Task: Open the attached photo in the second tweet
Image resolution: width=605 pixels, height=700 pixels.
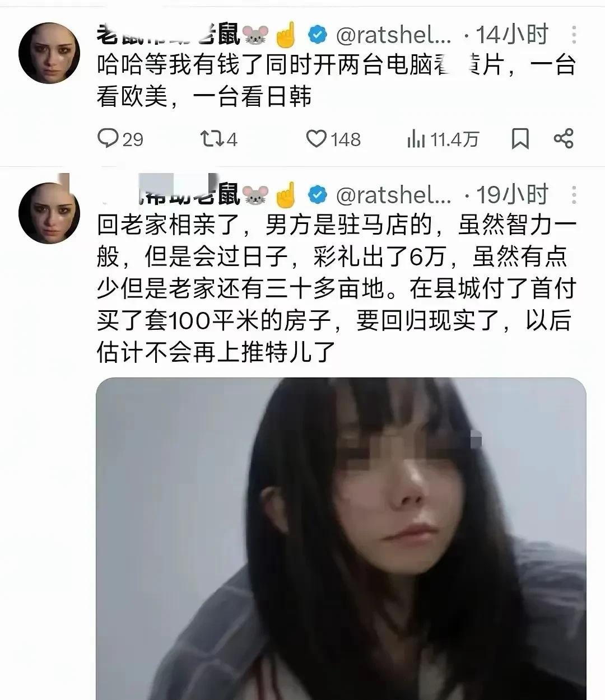Action: [341, 539]
